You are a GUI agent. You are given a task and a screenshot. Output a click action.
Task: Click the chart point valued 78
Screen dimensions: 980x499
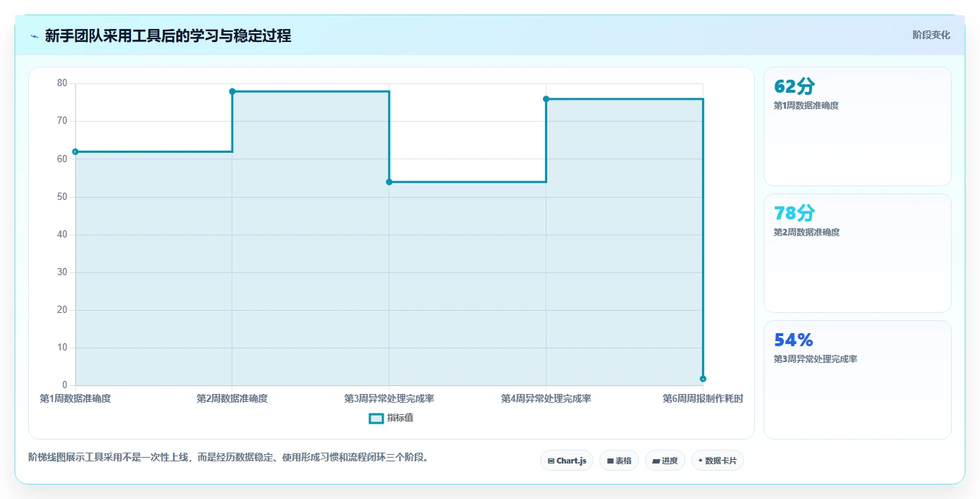[x=232, y=91]
